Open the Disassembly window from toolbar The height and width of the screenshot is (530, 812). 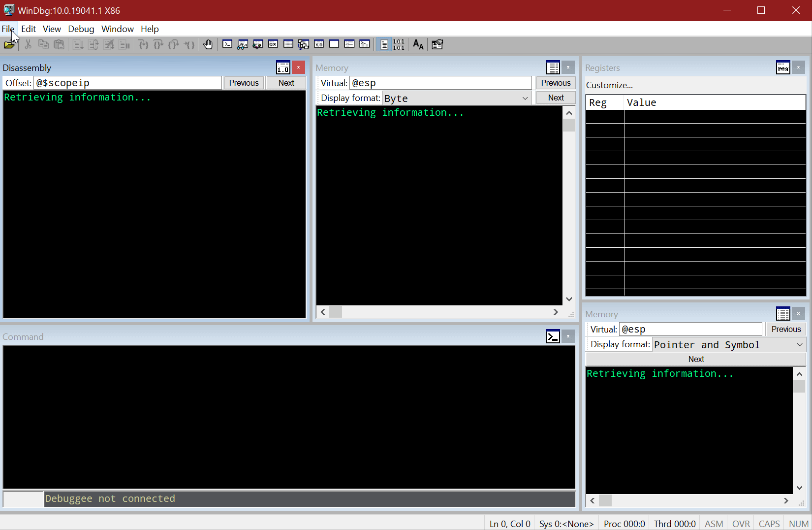pos(319,44)
